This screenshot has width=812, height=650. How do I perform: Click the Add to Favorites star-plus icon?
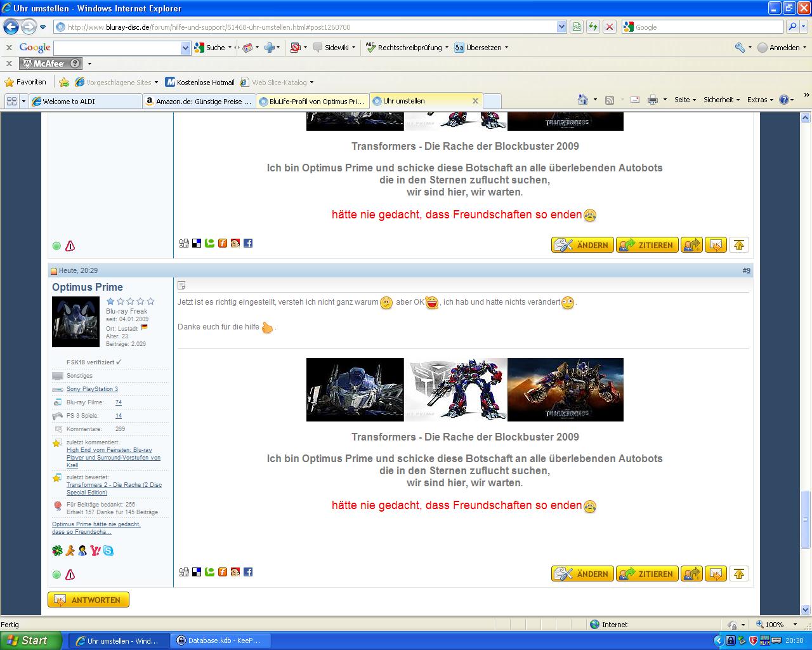[x=64, y=82]
